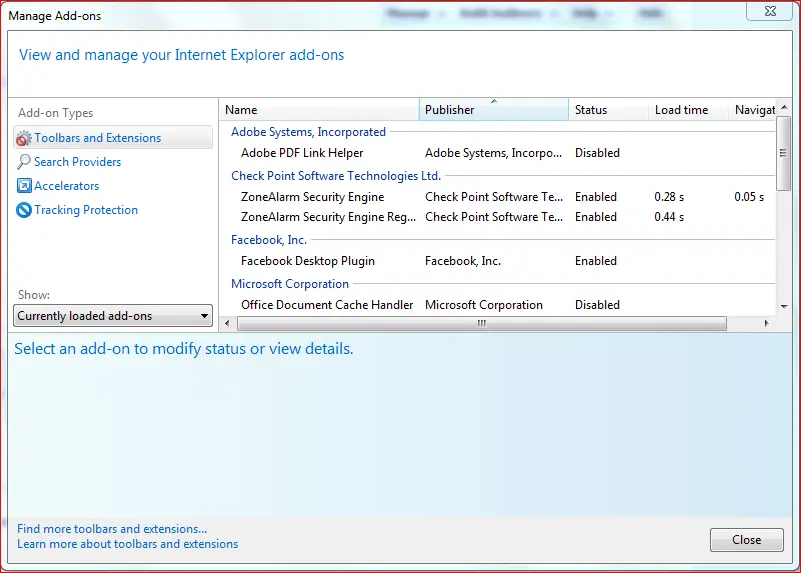Select Search Providers add-on type
This screenshot has width=801, height=573.
(x=77, y=162)
